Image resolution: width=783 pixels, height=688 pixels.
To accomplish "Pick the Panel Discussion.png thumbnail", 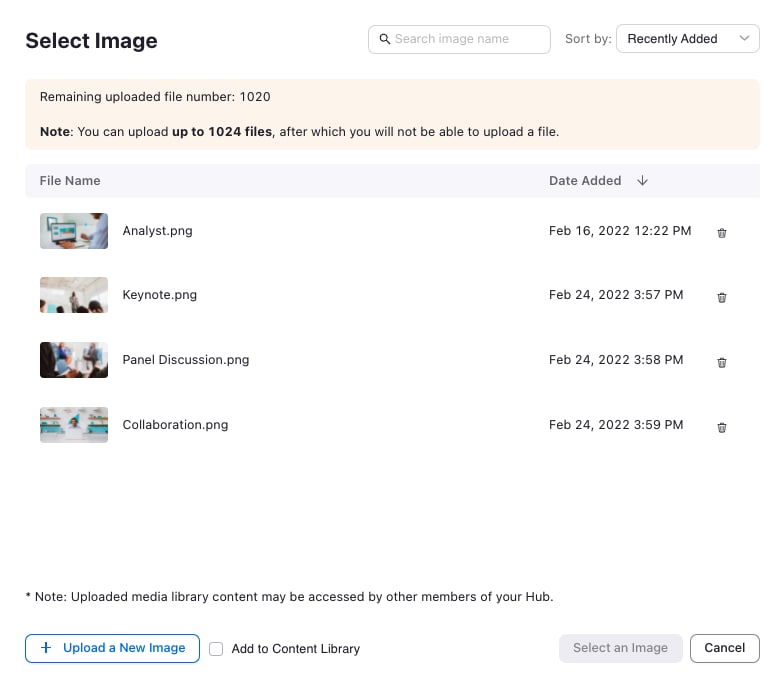I will coord(74,360).
